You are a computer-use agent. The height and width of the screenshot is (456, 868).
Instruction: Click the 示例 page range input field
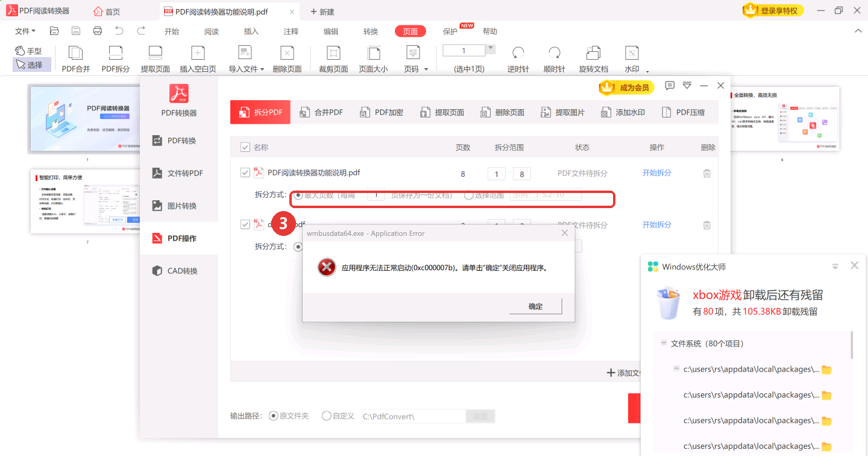tap(546, 195)
